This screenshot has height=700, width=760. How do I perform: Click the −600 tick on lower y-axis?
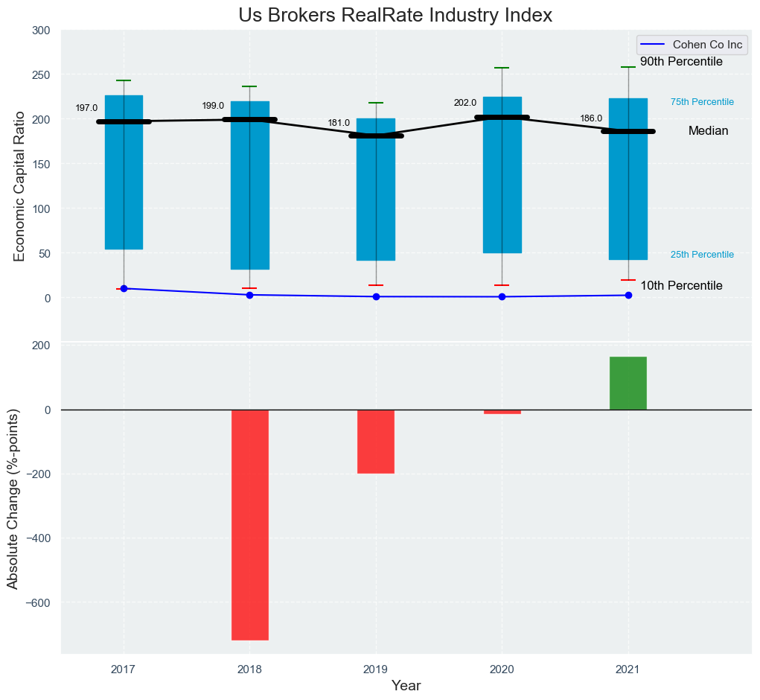37,602
